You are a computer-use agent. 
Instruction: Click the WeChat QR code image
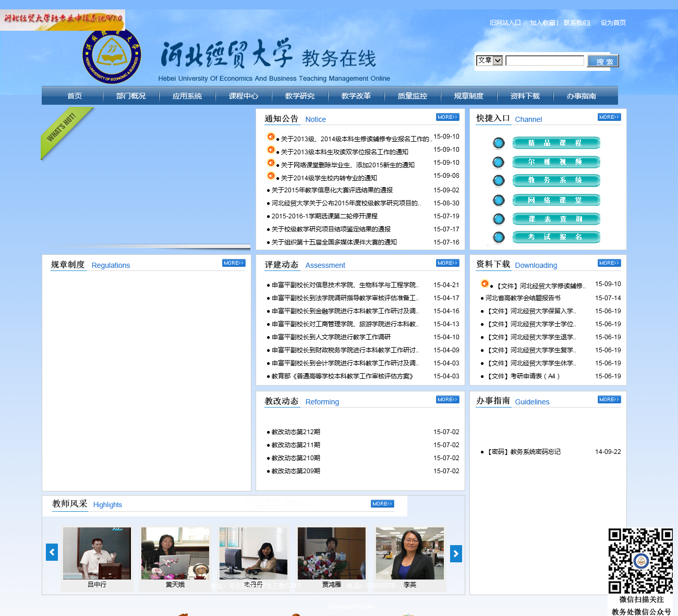point(640,561)
